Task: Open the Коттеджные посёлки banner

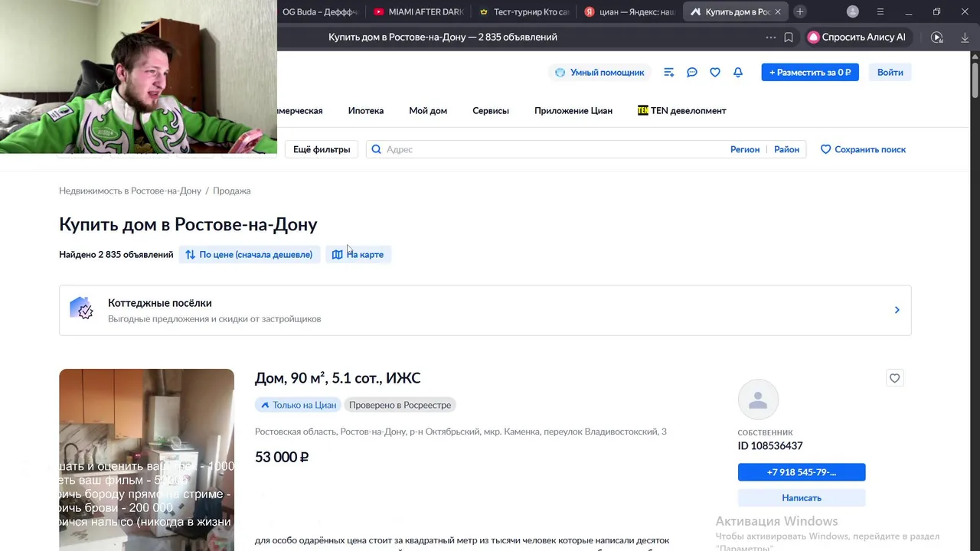Action: (485, 310)
